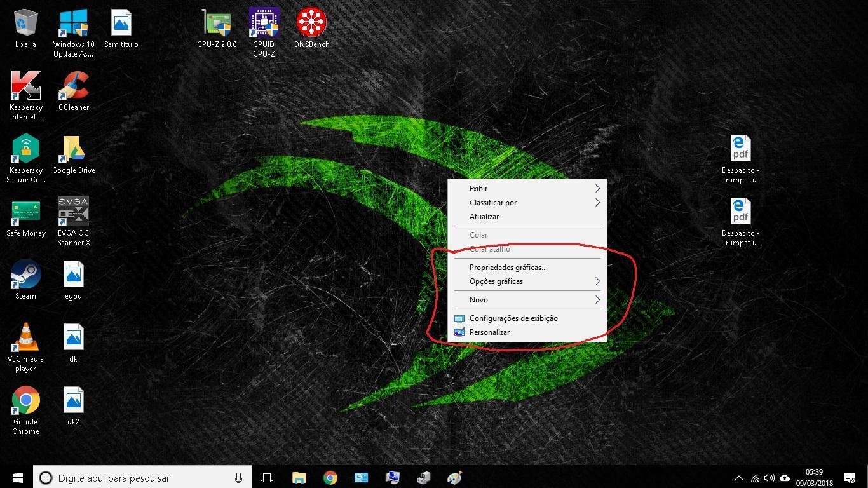This screenshot has width=868, height=488.
Task: Open the Lixeira recycle bin icon
Action: click(x=25, y=29)
